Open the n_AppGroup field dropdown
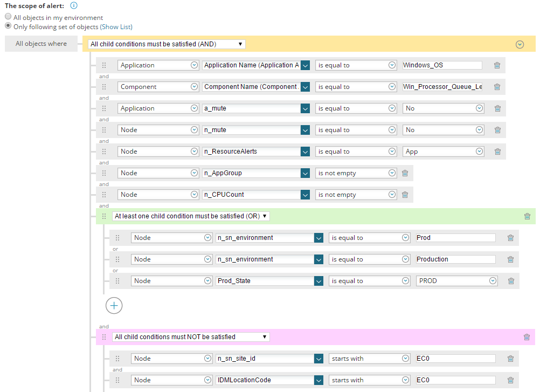The height and width of the screenshot is (392, 540). tap(305, 173)
